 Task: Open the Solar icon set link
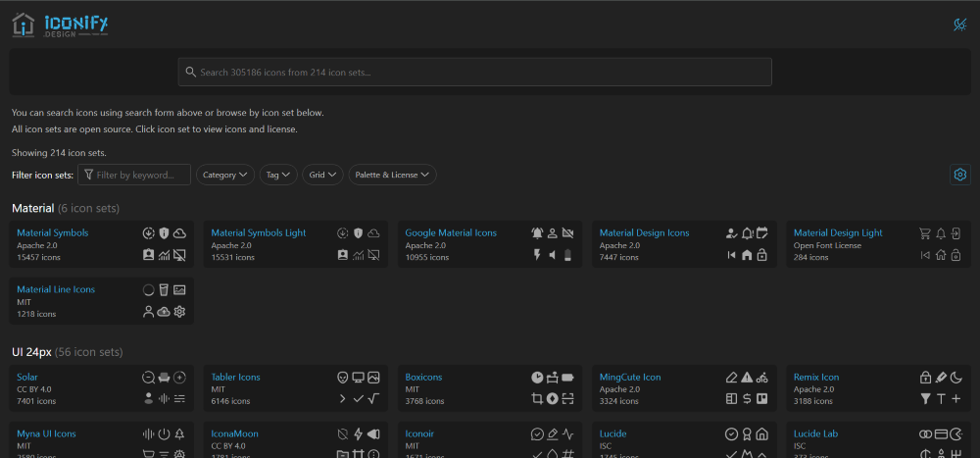tap(27, 378)
